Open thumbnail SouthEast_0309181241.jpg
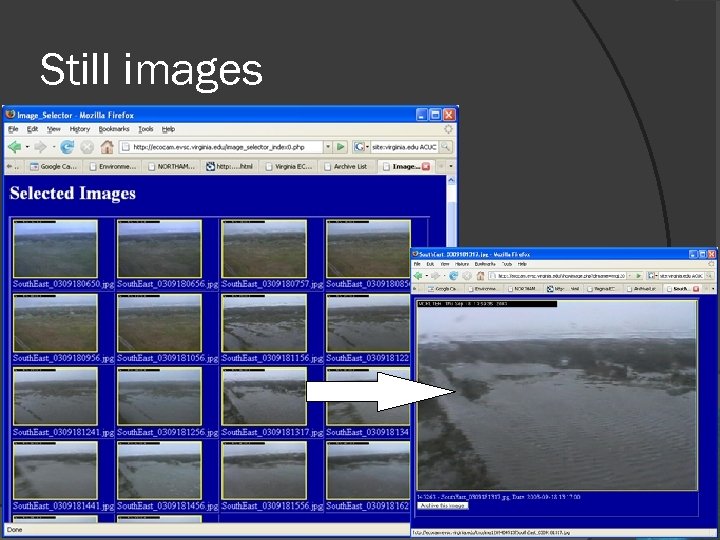The image size is (720, 540). coord(56,396)
